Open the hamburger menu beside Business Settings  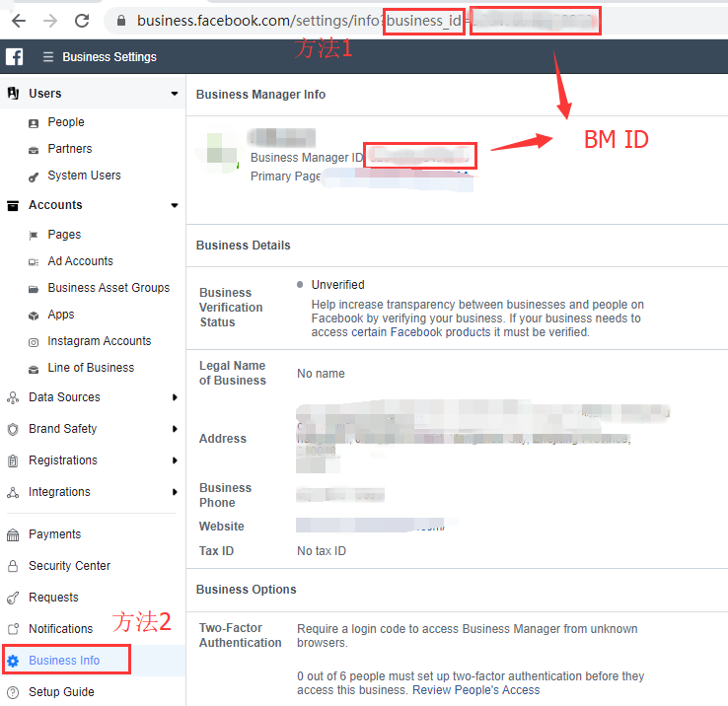(48, 56)
